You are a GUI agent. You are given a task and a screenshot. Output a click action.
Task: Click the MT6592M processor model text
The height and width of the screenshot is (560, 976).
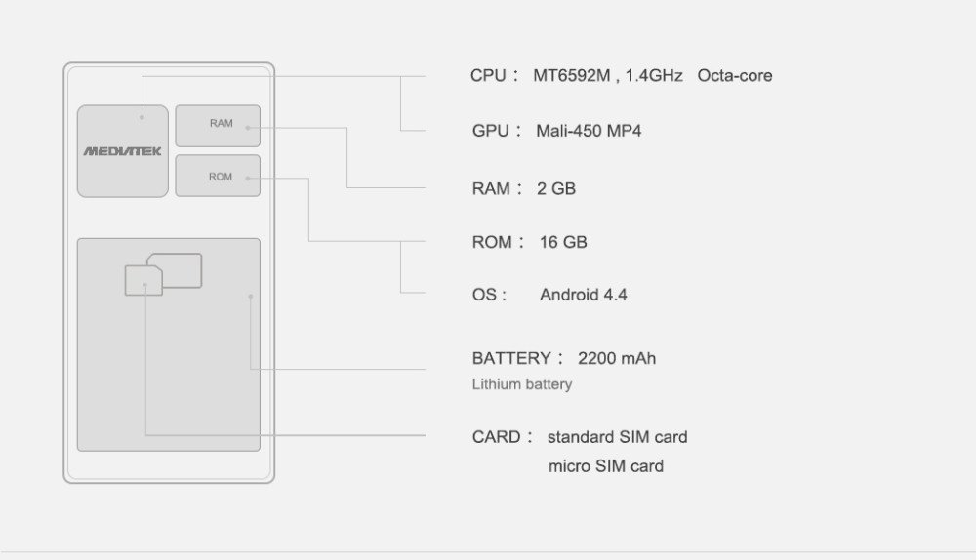(x=571, y=76)
